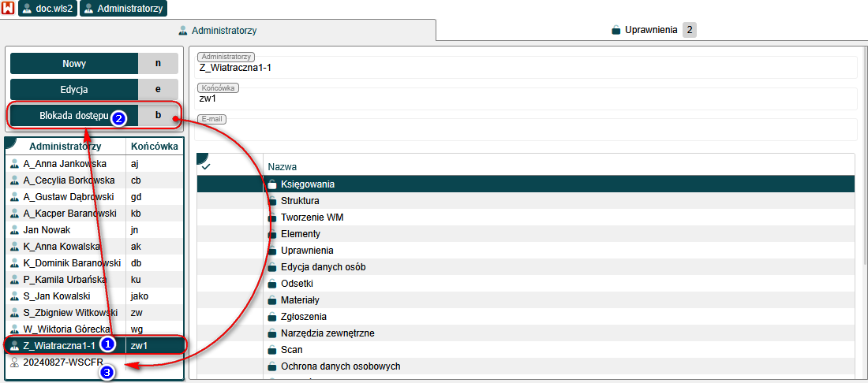Screen dimensions: 868x383
Task: Select the Księgowania permission row
Action: tap(527, 184)
